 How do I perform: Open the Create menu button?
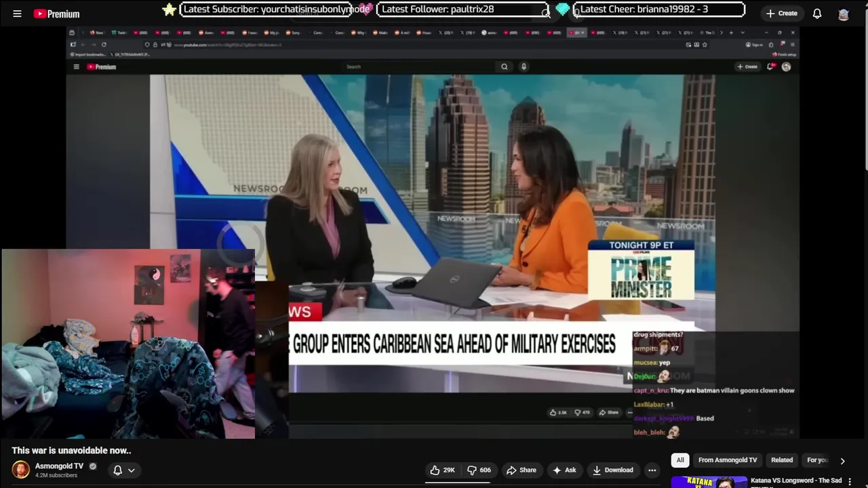pos(781,14)
